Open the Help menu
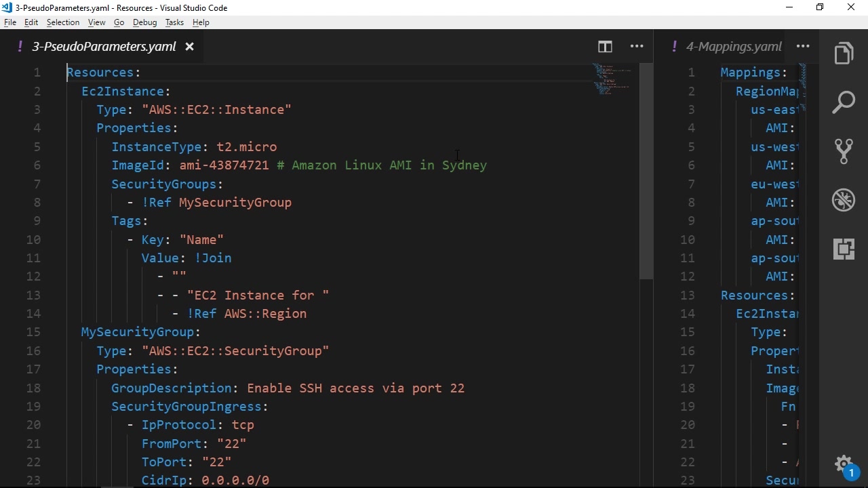 [x=201, y=22]
